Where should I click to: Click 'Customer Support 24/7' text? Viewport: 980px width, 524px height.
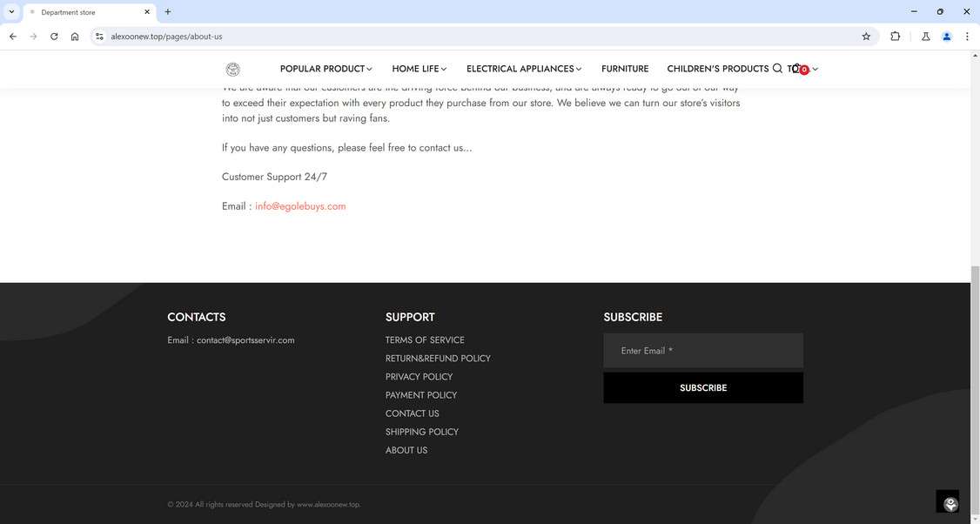[x=274, y=177]
